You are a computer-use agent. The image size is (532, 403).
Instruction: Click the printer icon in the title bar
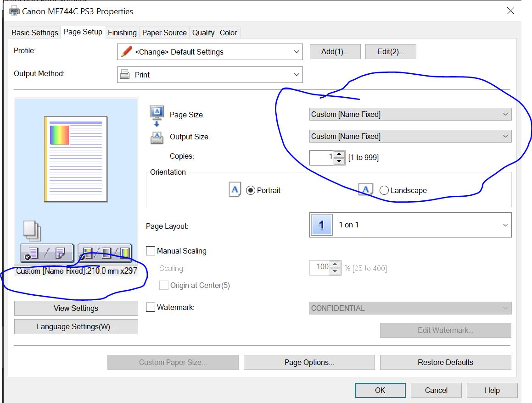14,11
